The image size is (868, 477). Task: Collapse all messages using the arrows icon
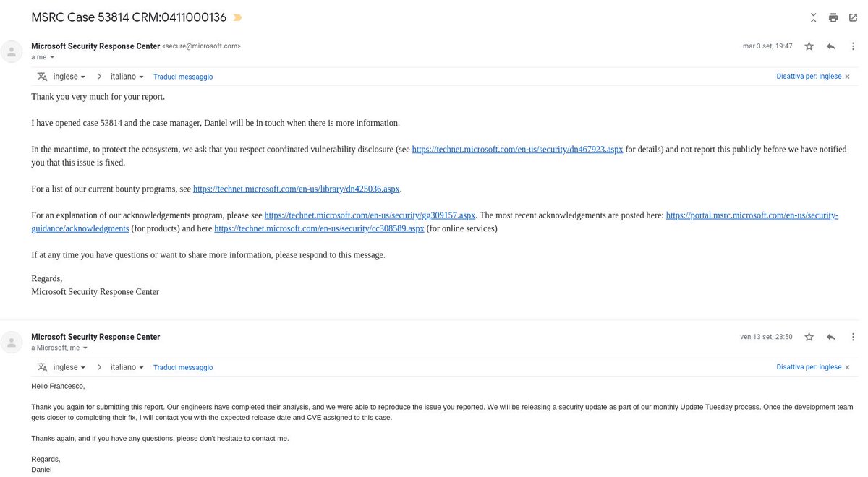pos(813,17)
